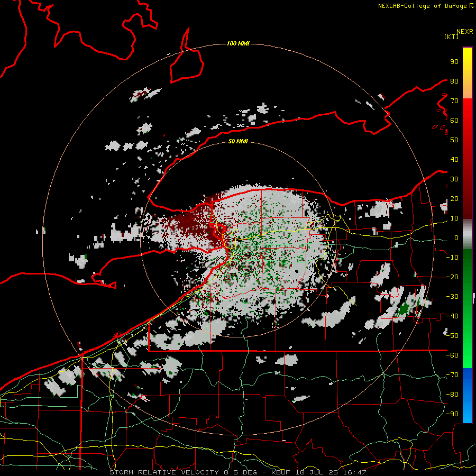Click the positive 10 scale value
Viewport: 476px width, 476px height.
(454, 218)
